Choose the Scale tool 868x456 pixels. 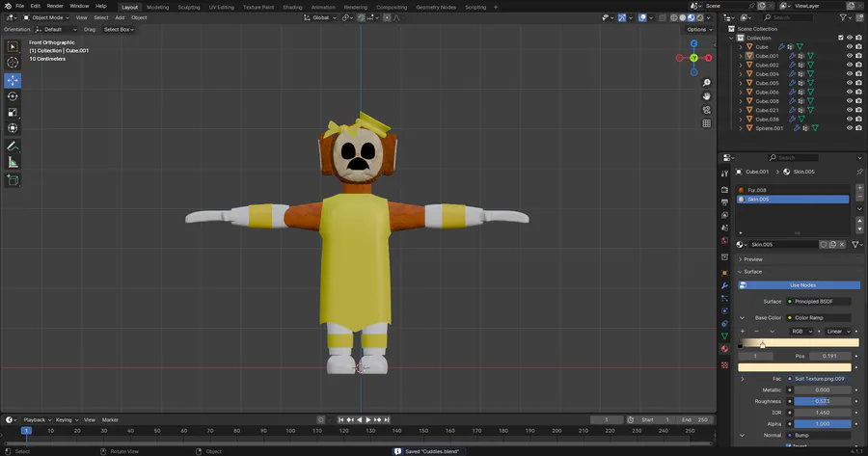(x=13, y=112)
